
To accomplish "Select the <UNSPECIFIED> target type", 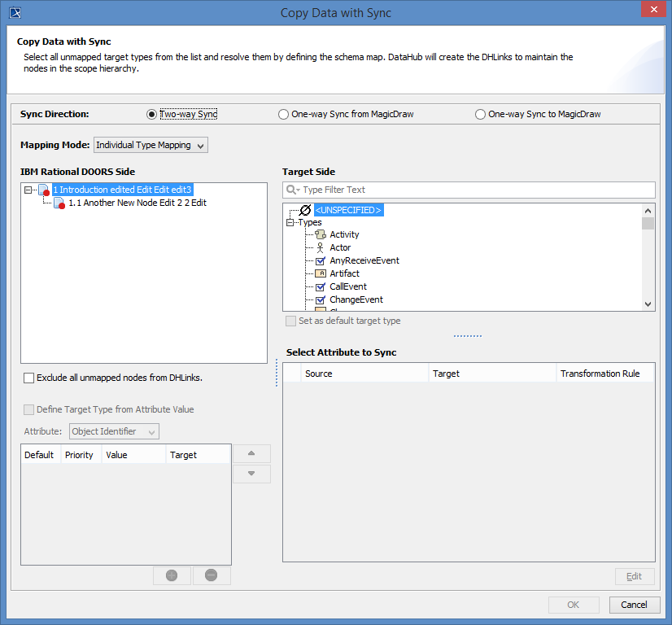I will pos(348,210).
